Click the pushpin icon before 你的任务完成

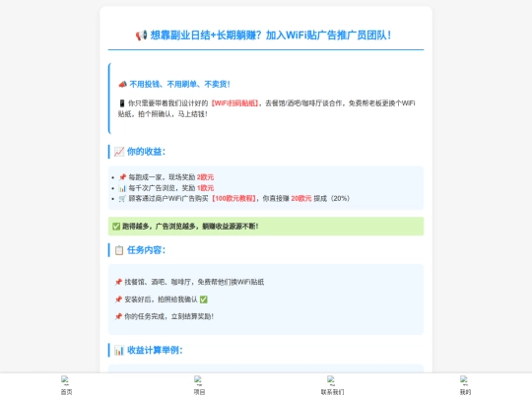click(118, 316)
